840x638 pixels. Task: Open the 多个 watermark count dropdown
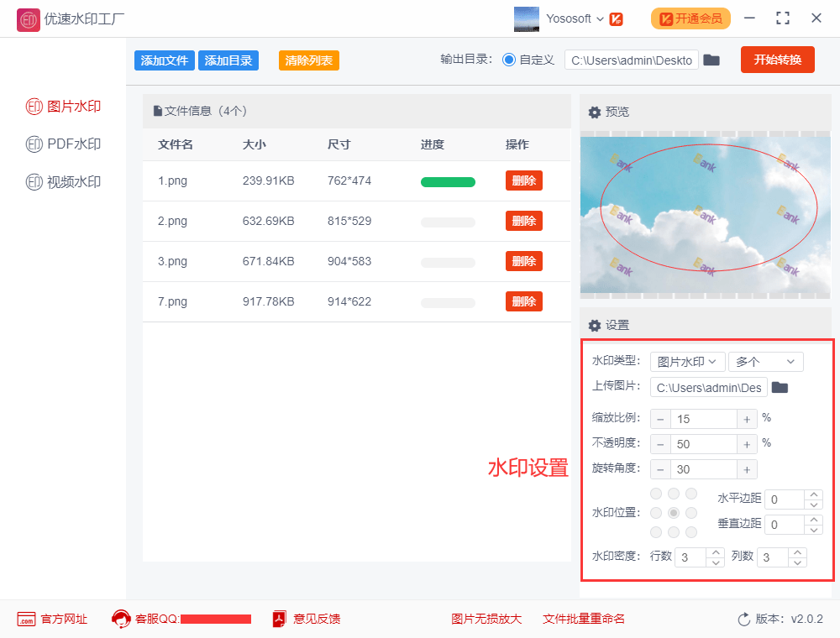[765, 362]
